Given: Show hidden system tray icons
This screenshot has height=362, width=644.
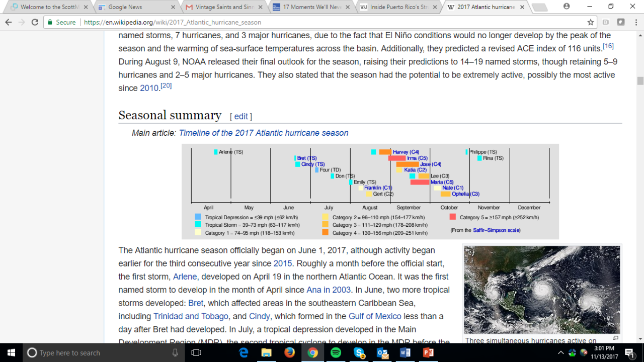Looking at the screenshot, I should [561, 352].
